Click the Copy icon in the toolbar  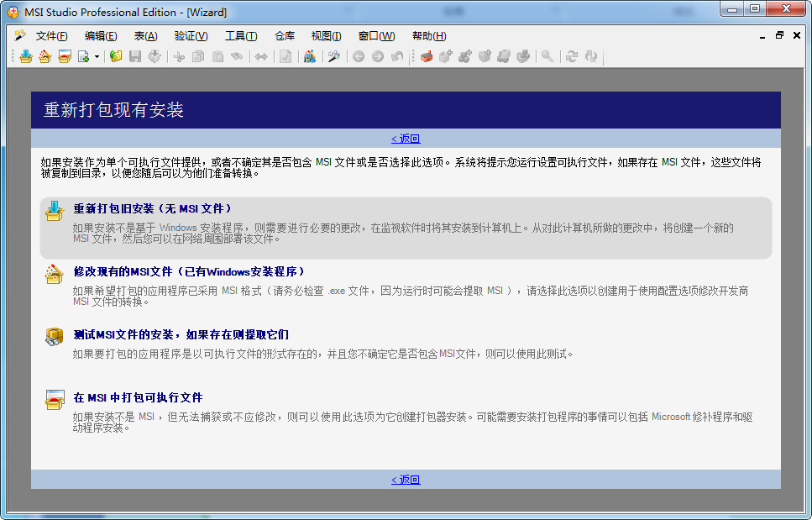click(197, 57)
